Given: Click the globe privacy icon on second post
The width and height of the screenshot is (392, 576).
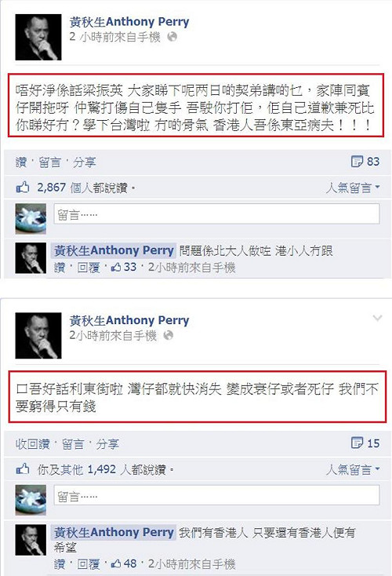Looking at the screenshot, I should click(169, 335).
